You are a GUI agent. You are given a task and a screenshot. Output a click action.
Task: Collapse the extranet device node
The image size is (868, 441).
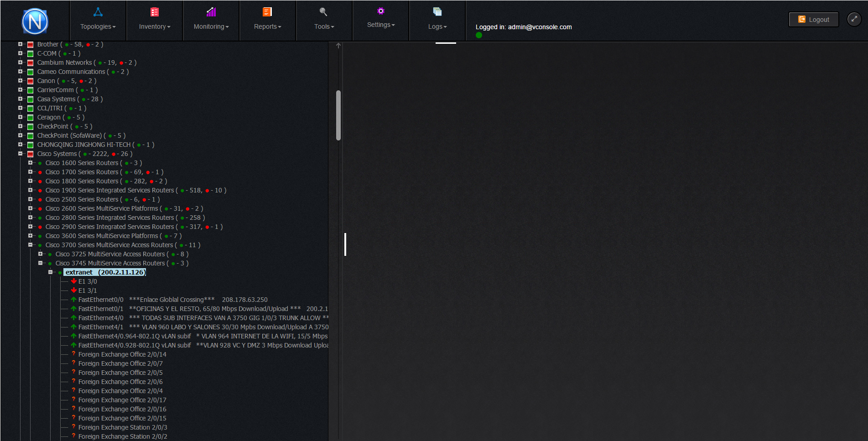[50, 272]
